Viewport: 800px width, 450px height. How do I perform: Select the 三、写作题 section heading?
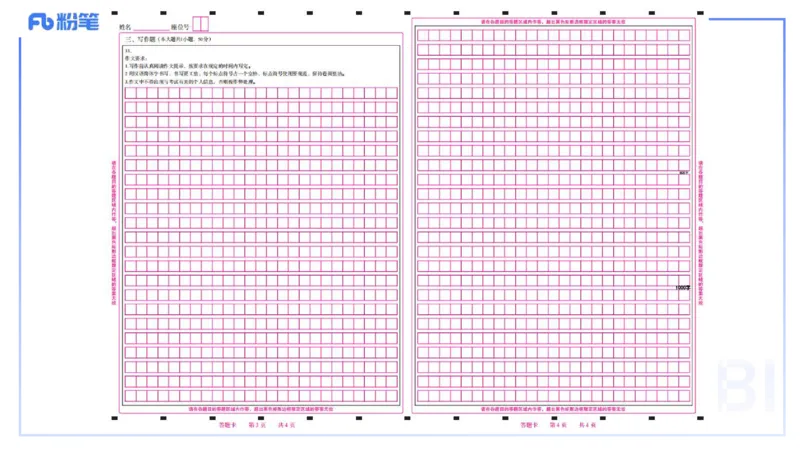pos(168,39)
